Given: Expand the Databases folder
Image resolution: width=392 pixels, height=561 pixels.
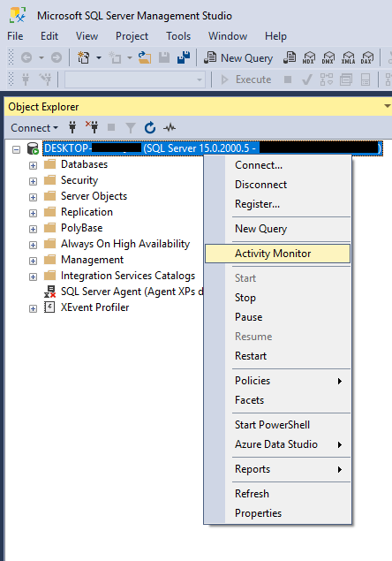Looking at the screenshot, I should pos(33,165).
